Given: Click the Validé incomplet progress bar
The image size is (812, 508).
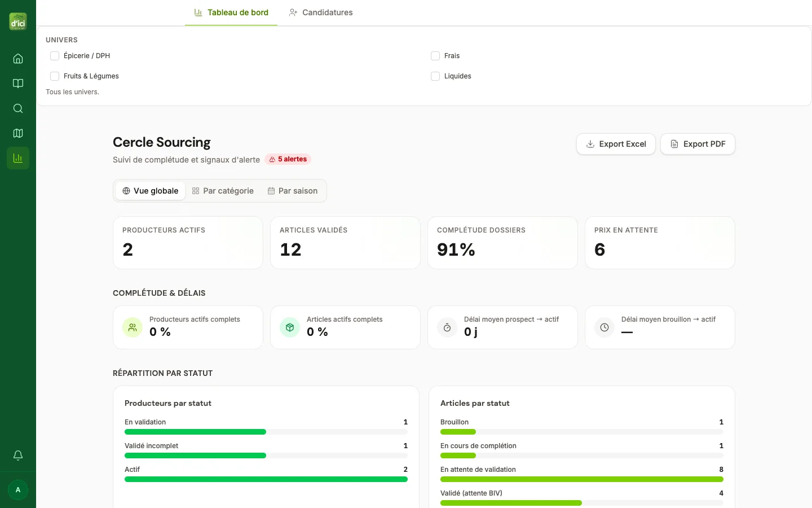Looking at the screenshot, I should (266, 456).
